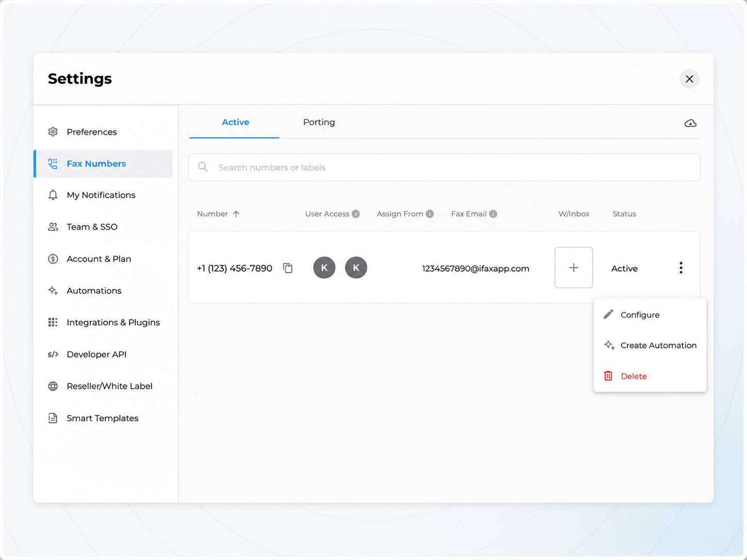Click the bell icon for My Notifications
Image resolution: width=747 pixels, height=560 pixels.
point(53,195)
